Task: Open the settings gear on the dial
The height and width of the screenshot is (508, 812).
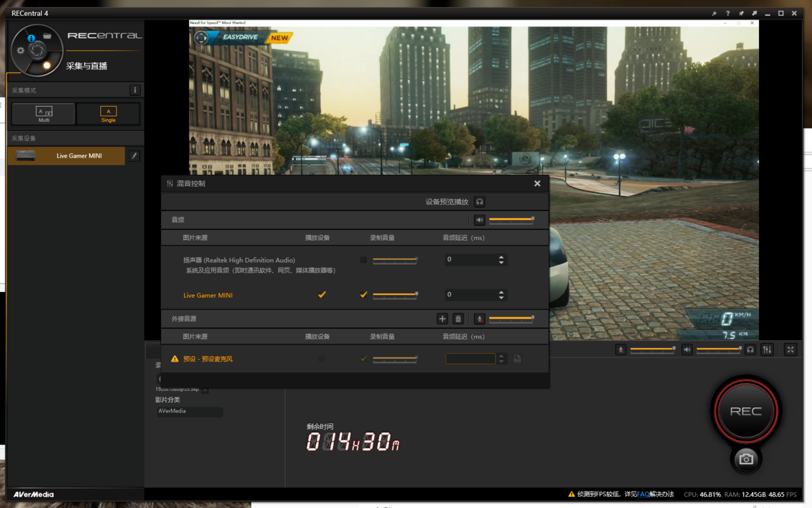Action: [20, 50]
